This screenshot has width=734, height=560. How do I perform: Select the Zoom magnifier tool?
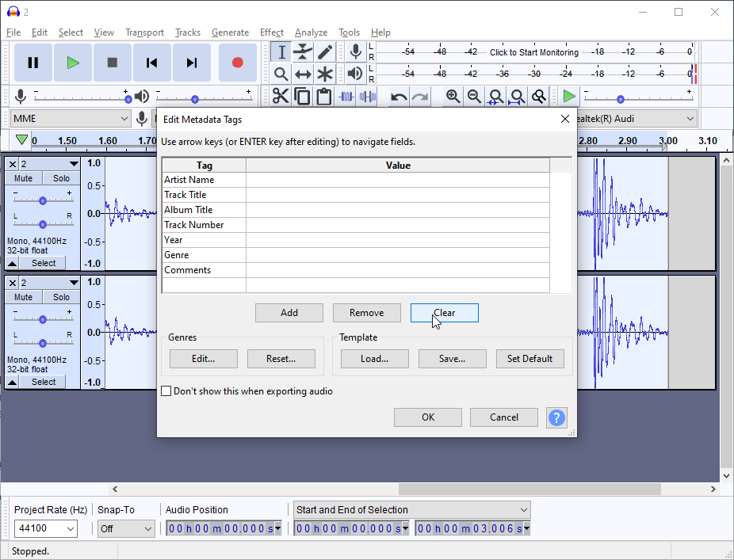(x=281, y=74)
